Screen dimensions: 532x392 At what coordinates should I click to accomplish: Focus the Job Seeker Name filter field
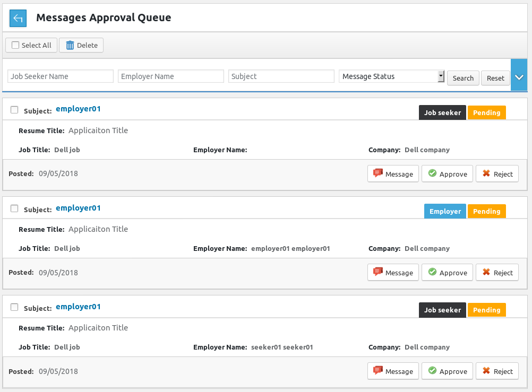click(x=61, y=76)
